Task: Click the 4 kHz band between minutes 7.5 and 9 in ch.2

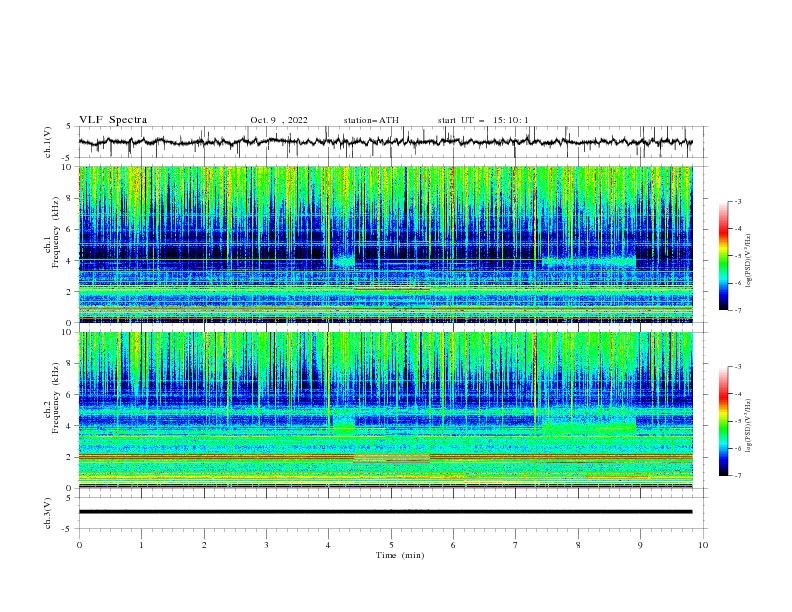Action: tap(589, 428)
